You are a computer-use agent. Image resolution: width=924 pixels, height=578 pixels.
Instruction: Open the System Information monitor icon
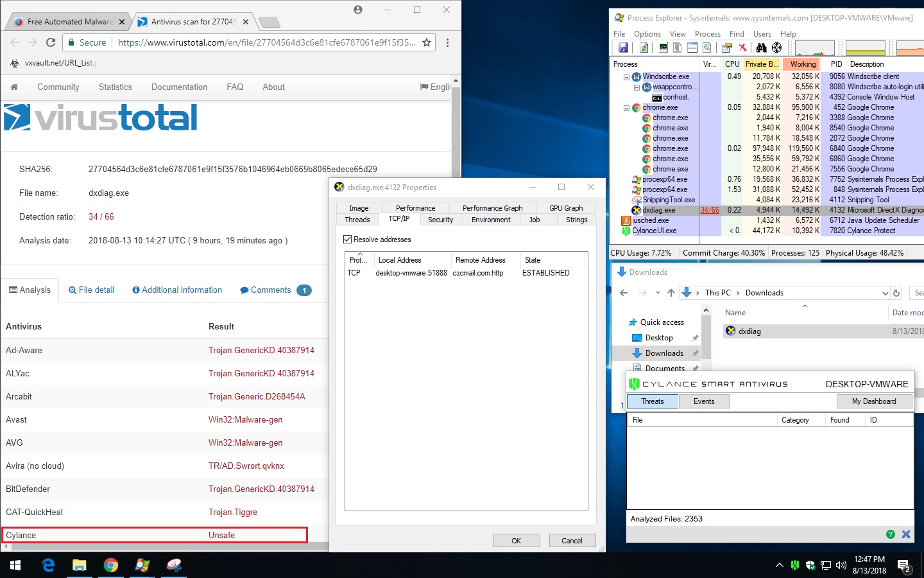[663, 48]
